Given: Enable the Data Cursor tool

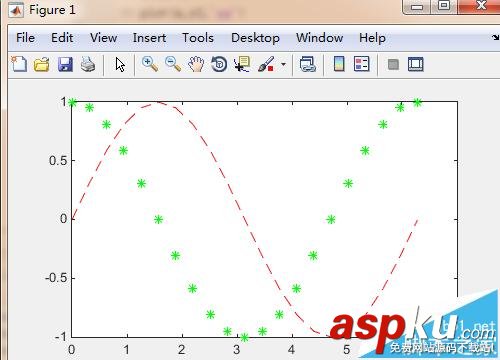Looking at the screenshot, I should pos(242,64).
